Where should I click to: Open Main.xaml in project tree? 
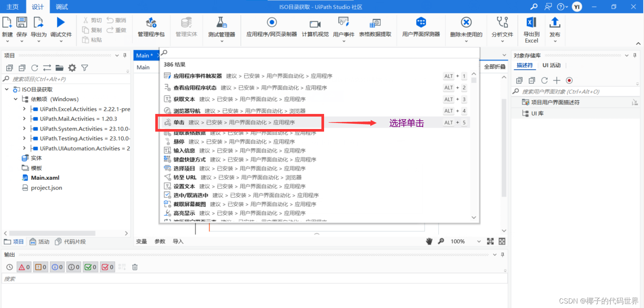pyautogui.click(x=45, y=178)
